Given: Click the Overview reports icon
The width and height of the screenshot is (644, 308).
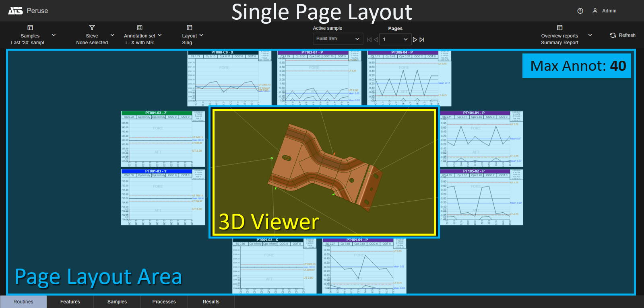Looking at the screenshot, I should [559, 28].
